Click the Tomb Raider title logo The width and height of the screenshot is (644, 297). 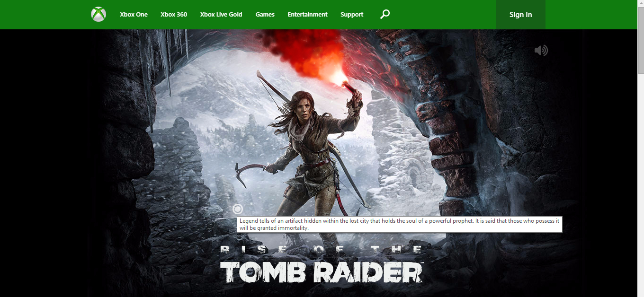pos(322,272)
